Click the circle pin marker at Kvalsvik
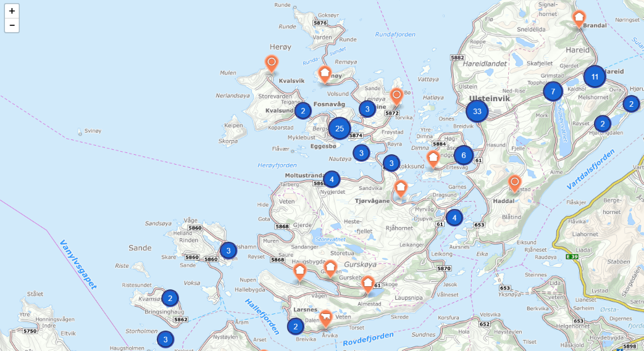 tap(271, 63)
